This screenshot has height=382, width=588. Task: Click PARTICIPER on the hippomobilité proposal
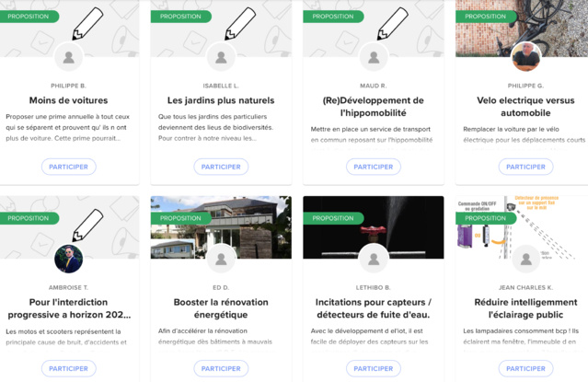(x=374, y=167)
